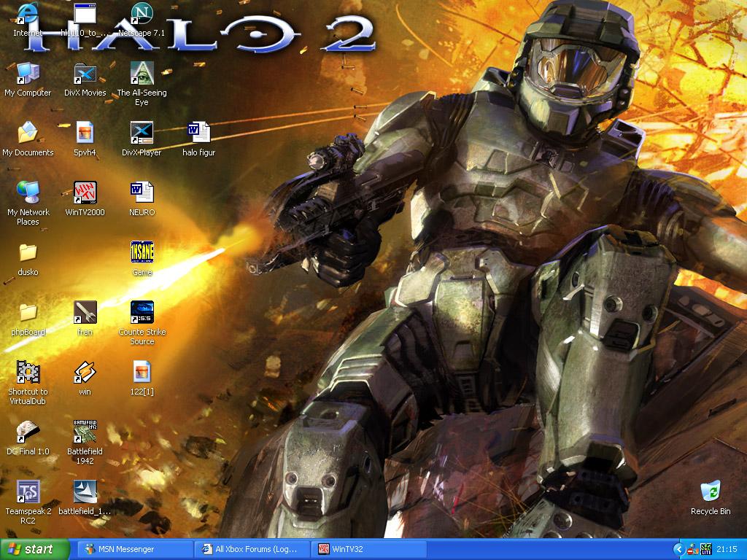
Task: Select the WinTV2000 desktop icon
Action: click(x=85, y=193)
